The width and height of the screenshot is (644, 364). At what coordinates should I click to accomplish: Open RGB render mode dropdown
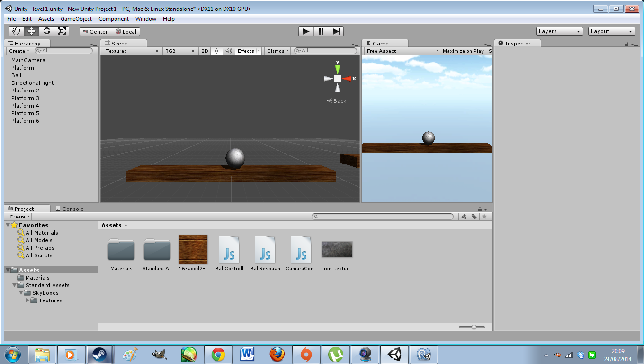pyautogui.click(x=179, y=51)
